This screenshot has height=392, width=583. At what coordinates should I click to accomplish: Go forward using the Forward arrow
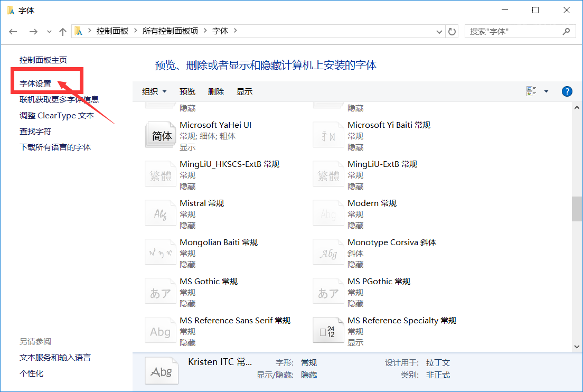tap(33, 32)
